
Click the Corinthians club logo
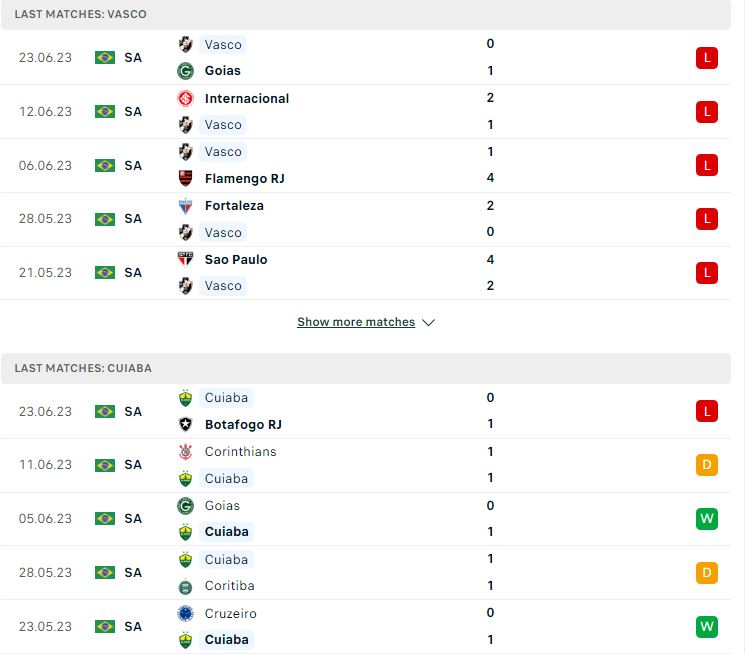coord(185,452)
